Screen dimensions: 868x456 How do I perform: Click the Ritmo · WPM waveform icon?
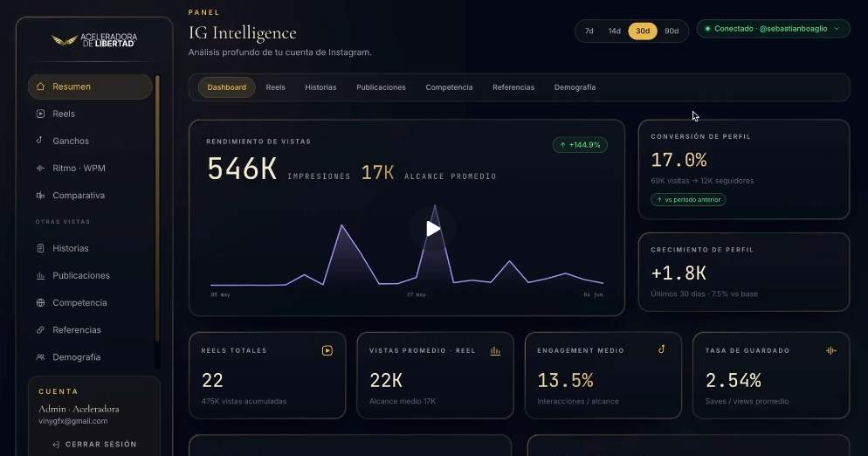click(x=40, y=168)
